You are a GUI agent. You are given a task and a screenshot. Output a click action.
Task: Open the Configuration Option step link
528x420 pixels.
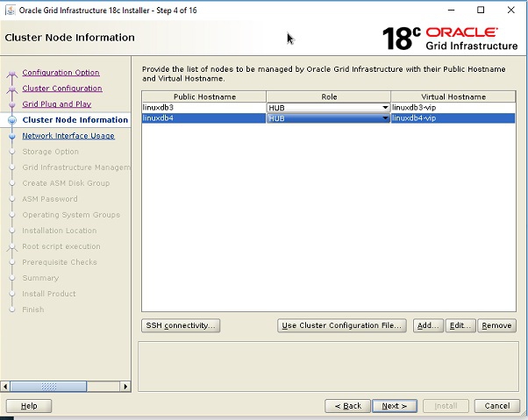pos(61,73)
